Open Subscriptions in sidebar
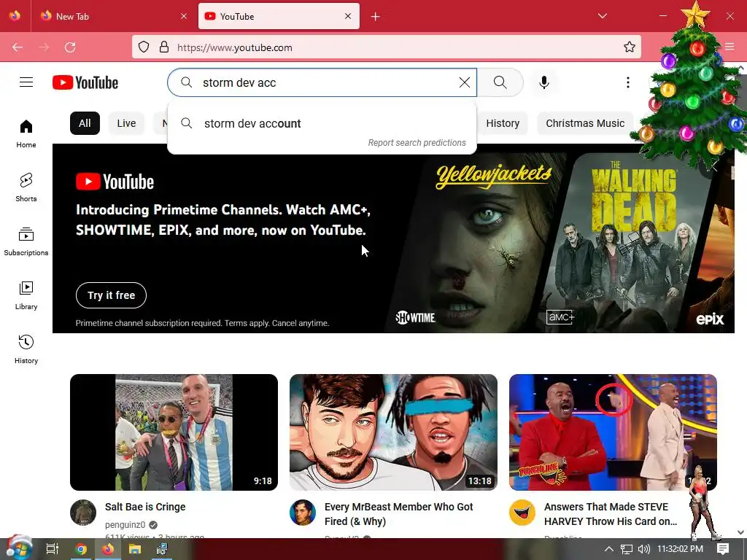 click(26, 242)
